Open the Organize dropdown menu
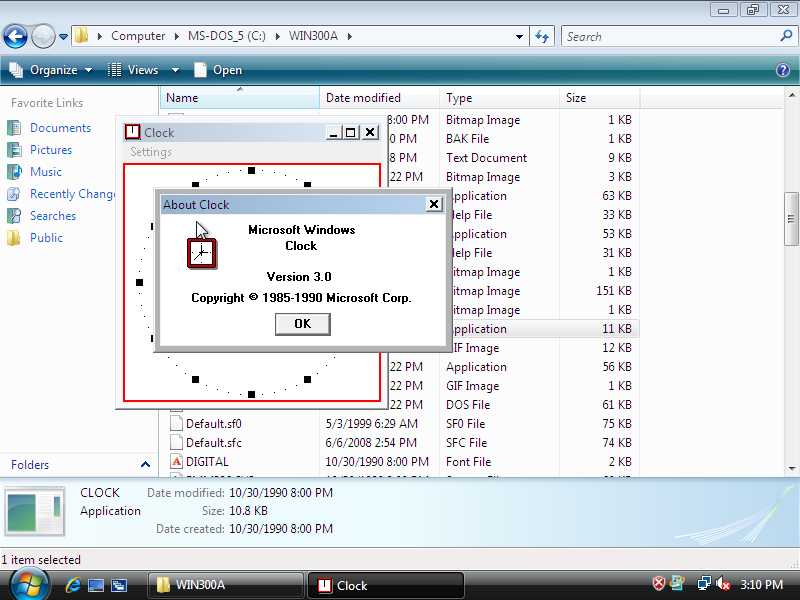The image size is (800, 600). pos(51,70)
